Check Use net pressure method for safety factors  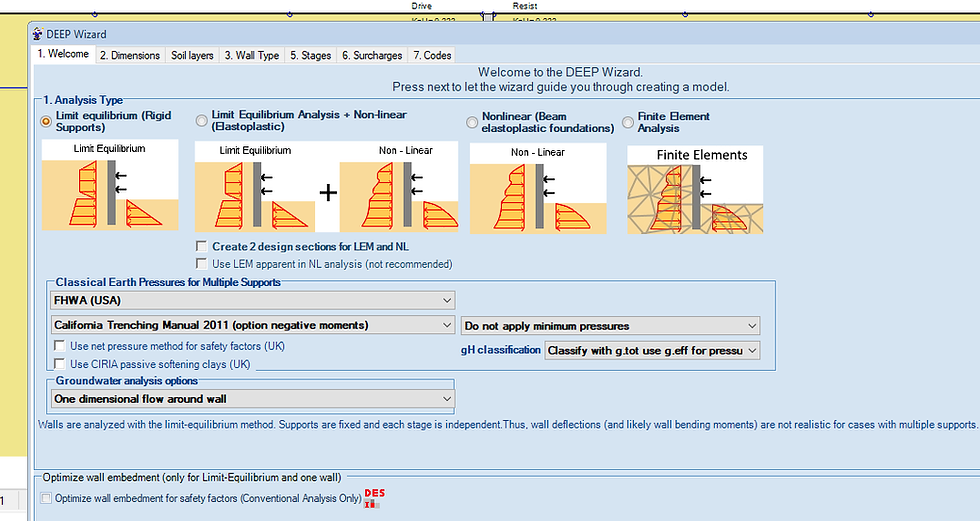59,345
